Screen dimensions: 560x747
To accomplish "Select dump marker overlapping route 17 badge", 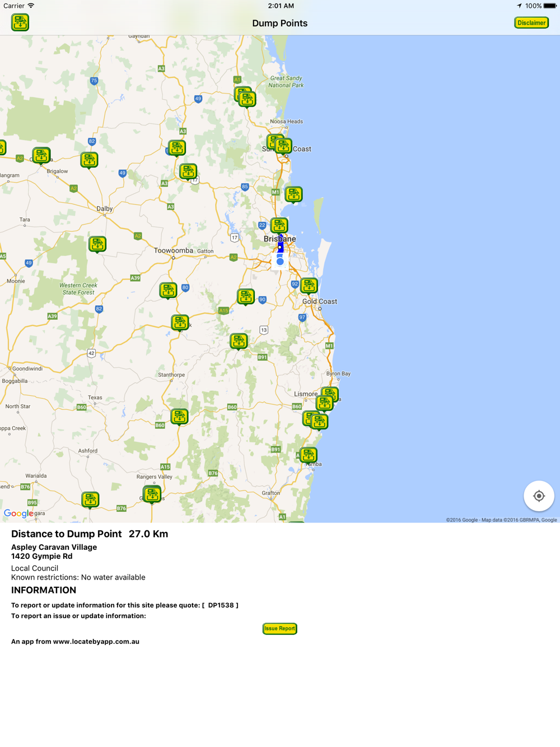I will [x=188, y=171].
